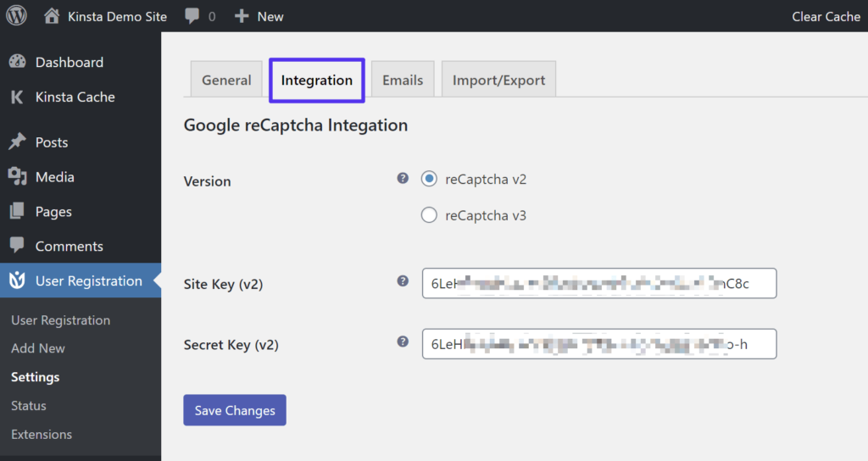Image resolution: width=868 pixels, height=461 pixels.
Task: Open the Kinsta Demo Site home icon
Action: coord(53,16)
